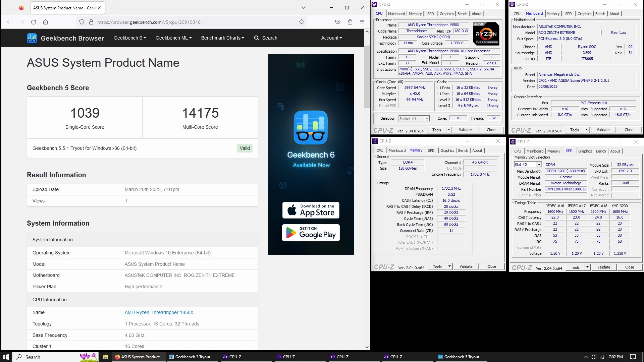Click the Firefox forward arrow icon

pos(21,22)
